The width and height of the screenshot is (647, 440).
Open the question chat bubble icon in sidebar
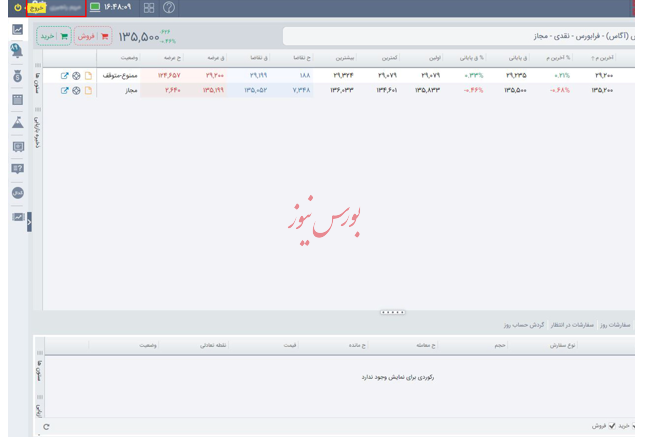17,168
